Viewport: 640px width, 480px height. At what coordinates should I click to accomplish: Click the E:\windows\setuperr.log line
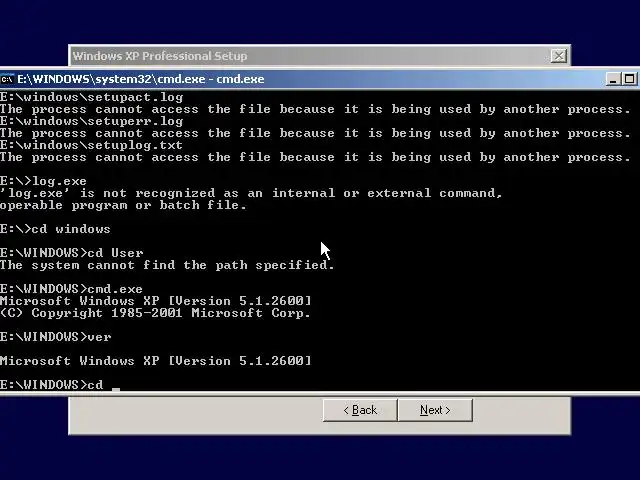[91, 121]
